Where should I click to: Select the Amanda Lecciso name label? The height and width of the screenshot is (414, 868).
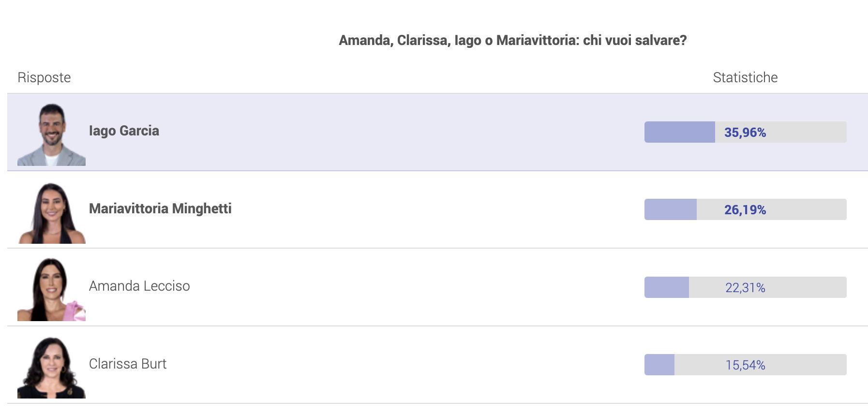click(139, 286)
